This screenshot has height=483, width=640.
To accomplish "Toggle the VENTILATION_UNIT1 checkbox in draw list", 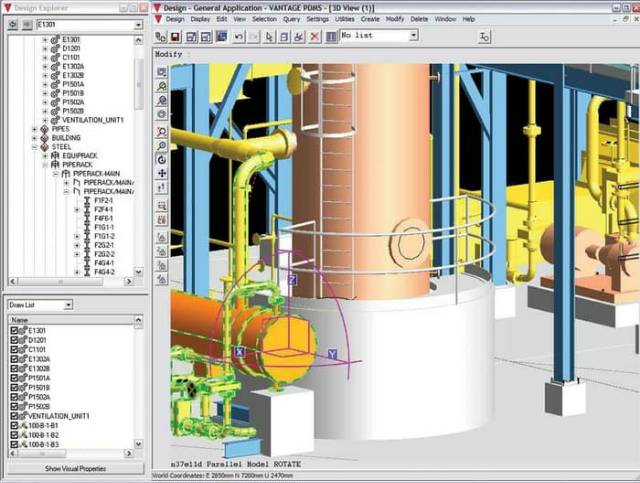I will pos(13,416).
